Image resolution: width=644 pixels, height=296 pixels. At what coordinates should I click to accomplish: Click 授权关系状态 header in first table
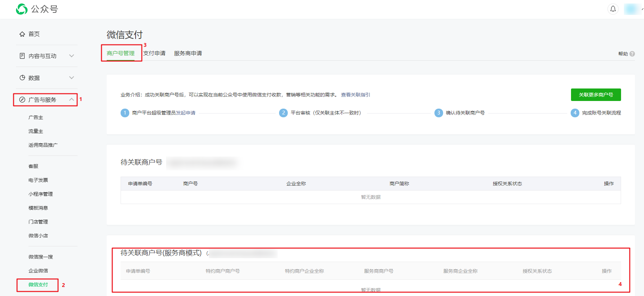tap(507, 184)
